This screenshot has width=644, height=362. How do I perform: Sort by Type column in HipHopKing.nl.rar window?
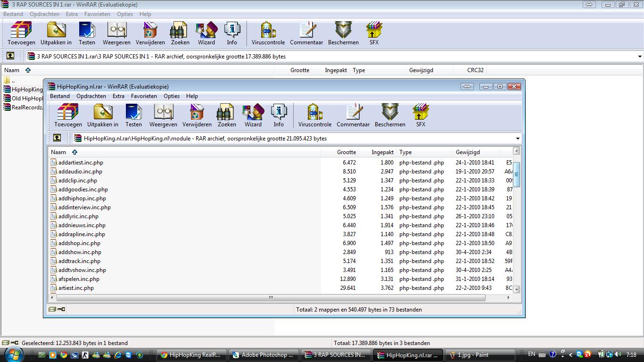tap(424, 152)
